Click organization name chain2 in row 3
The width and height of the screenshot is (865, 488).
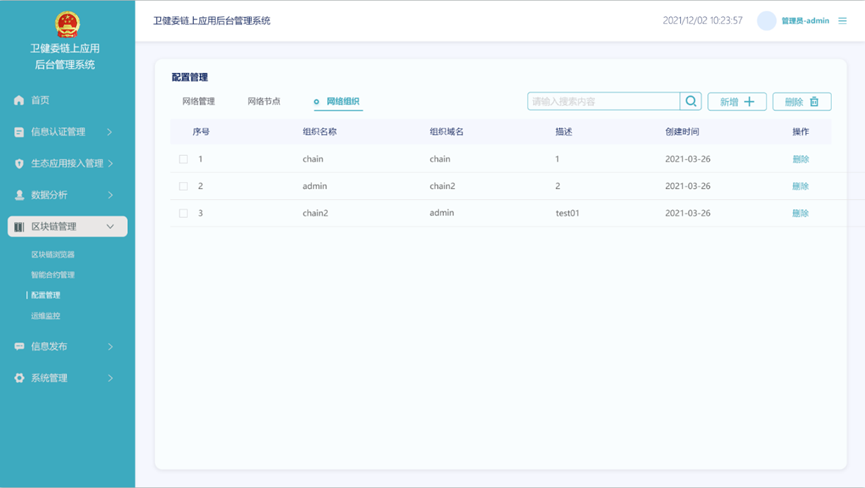[315, 213]
